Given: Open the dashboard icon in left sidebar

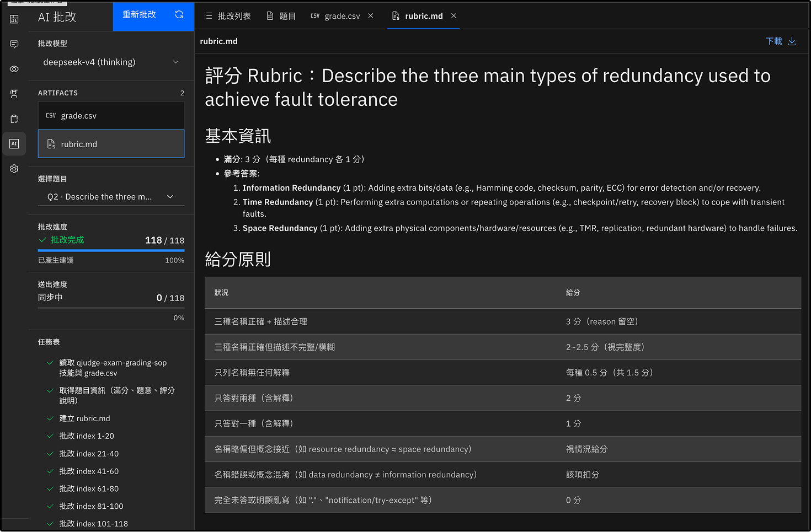Looking at the screenshot, I should pos(14,19).
